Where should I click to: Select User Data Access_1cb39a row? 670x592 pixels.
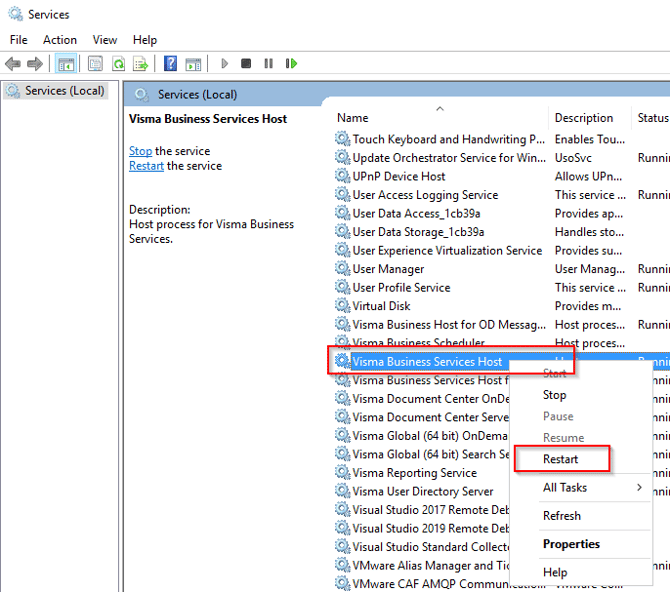pyautogui.click(x=502, y=213)
